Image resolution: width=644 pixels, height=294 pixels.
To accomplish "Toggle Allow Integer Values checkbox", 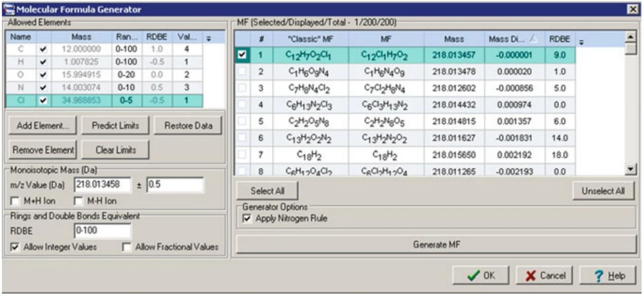I will [15, 247].
